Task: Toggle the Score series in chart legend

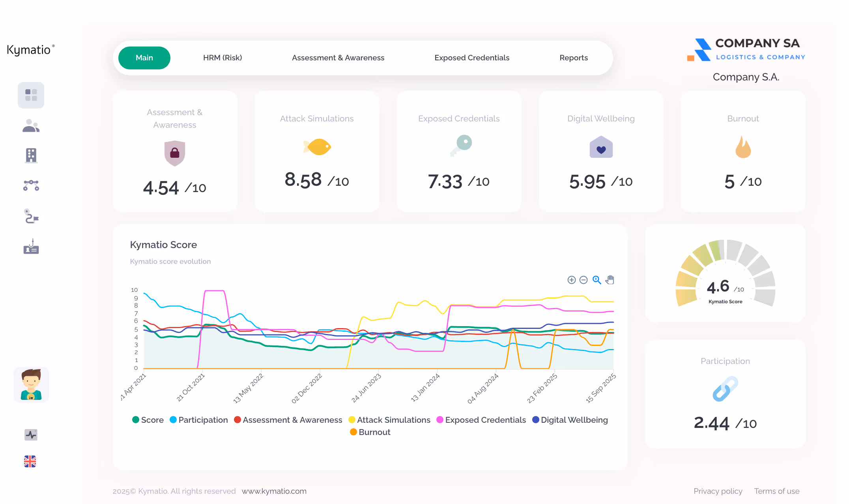Action: [148, 420]
